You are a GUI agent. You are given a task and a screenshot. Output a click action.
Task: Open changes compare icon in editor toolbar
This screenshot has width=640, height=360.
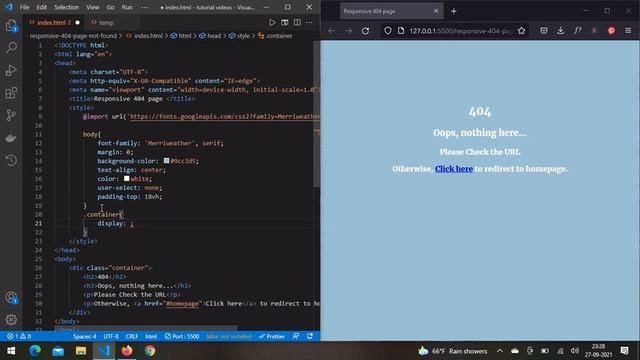284,22
